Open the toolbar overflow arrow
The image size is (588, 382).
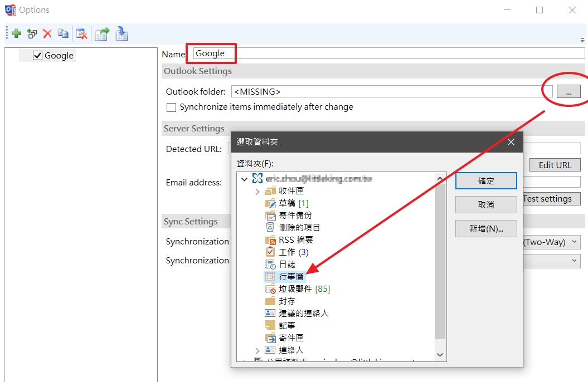[582, 40]
